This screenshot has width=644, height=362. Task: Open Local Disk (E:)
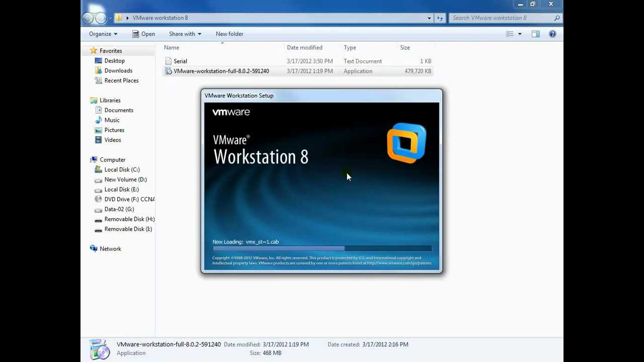[121, 190]
